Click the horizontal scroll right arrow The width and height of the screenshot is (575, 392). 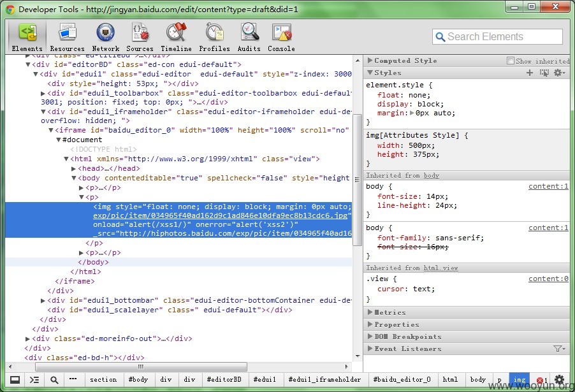[x=347, y=367]
